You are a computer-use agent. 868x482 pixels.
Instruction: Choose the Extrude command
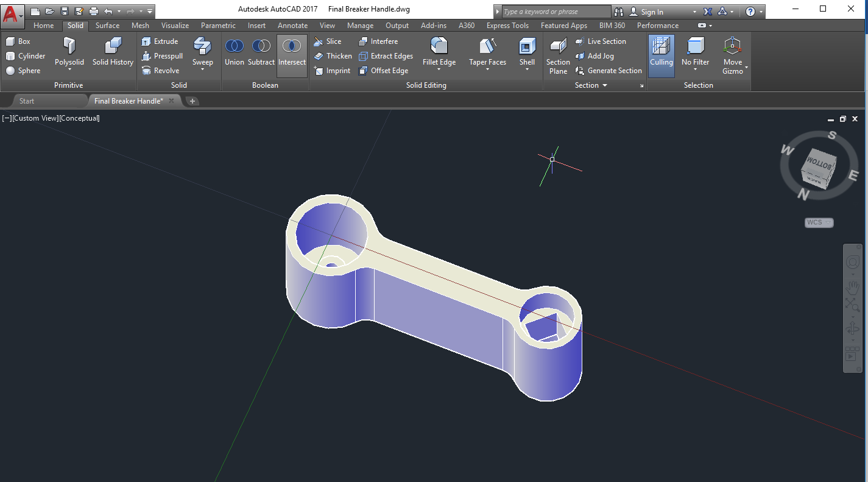point(160,41)
